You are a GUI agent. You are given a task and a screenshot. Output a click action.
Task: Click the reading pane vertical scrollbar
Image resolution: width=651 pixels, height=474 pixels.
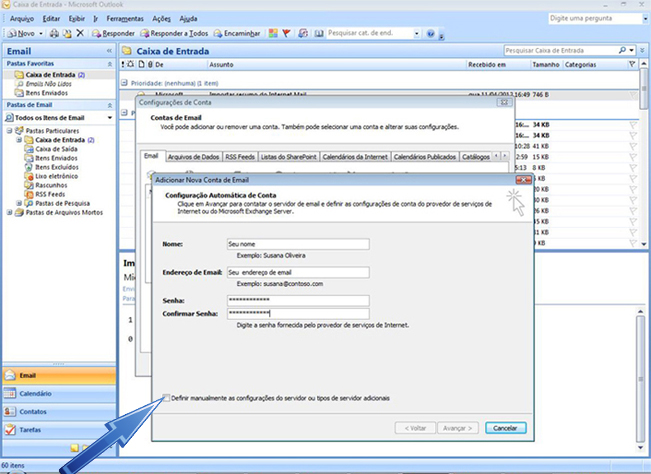pos(641,380)
